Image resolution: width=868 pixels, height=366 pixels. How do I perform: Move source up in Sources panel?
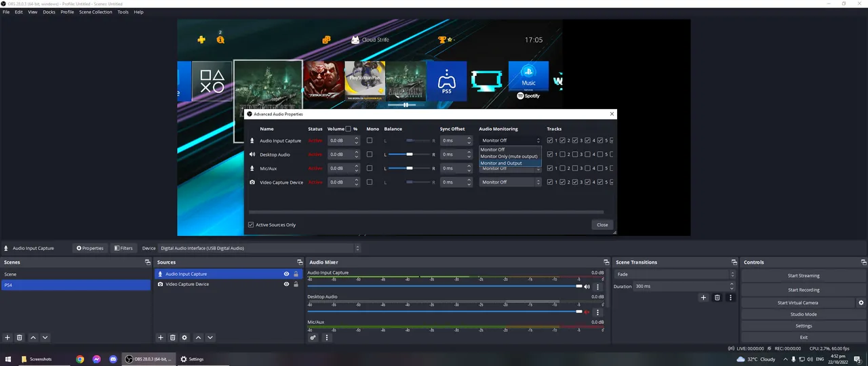(199, 338)
